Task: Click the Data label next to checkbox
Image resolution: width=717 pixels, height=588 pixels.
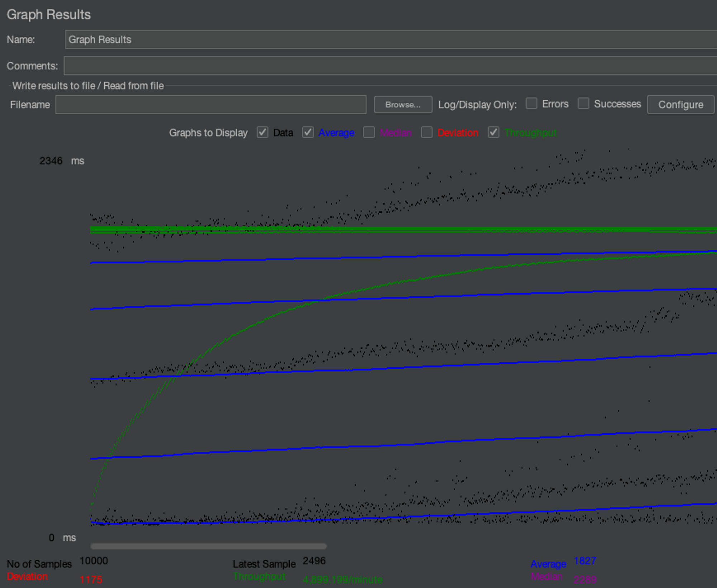Action: click(x=283, y=133)
